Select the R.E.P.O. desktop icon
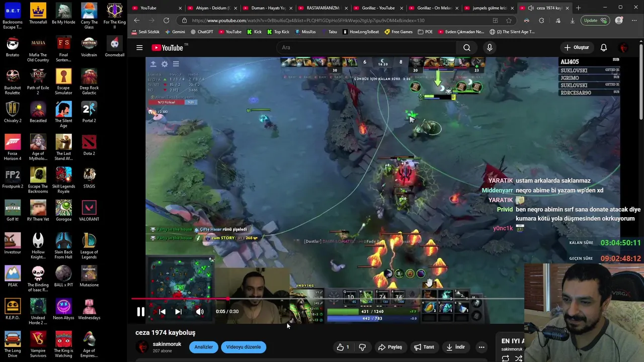Screen dimensions: 644x362 (13, 309)
